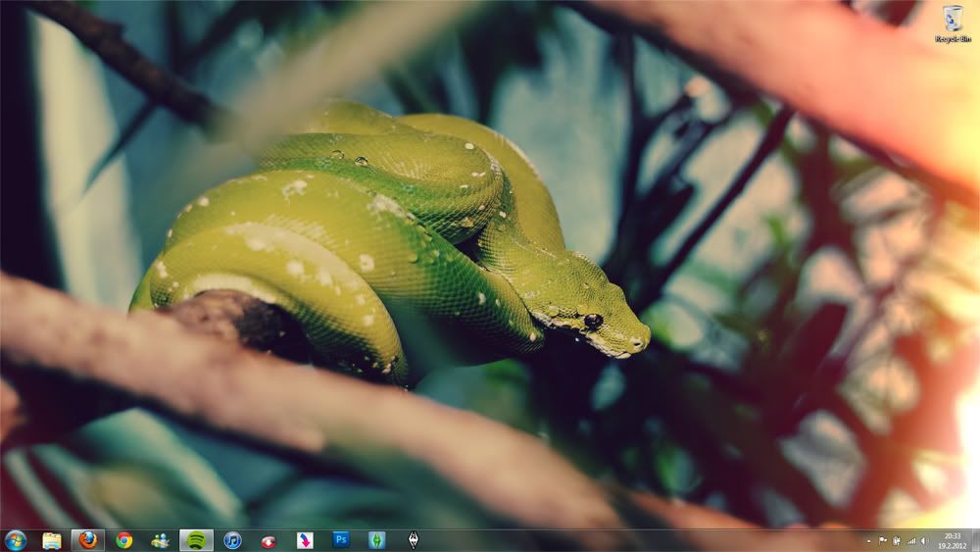Screen dimensions: 980x552
Task: Switch to the Firefox browser window
Action: (88, 540)
